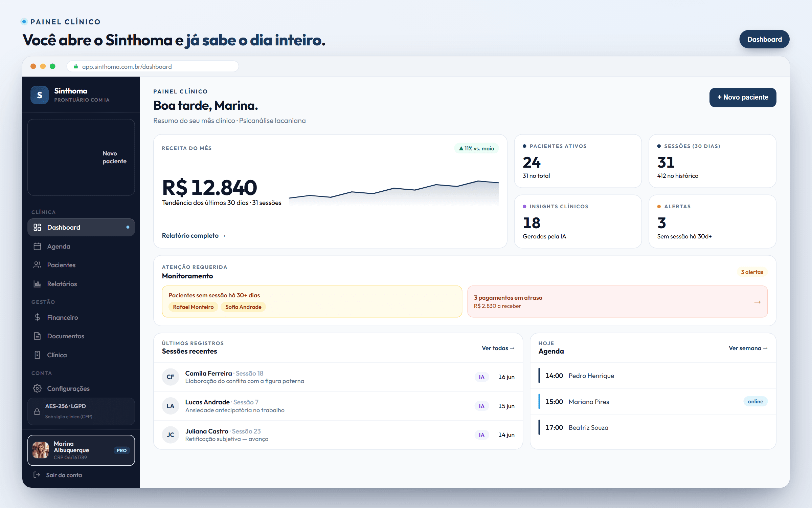Viewport: 812px width, 508px height.
Task: Click the "3 alertas" badge in Monitoramento
Action: tap(752, 272)
